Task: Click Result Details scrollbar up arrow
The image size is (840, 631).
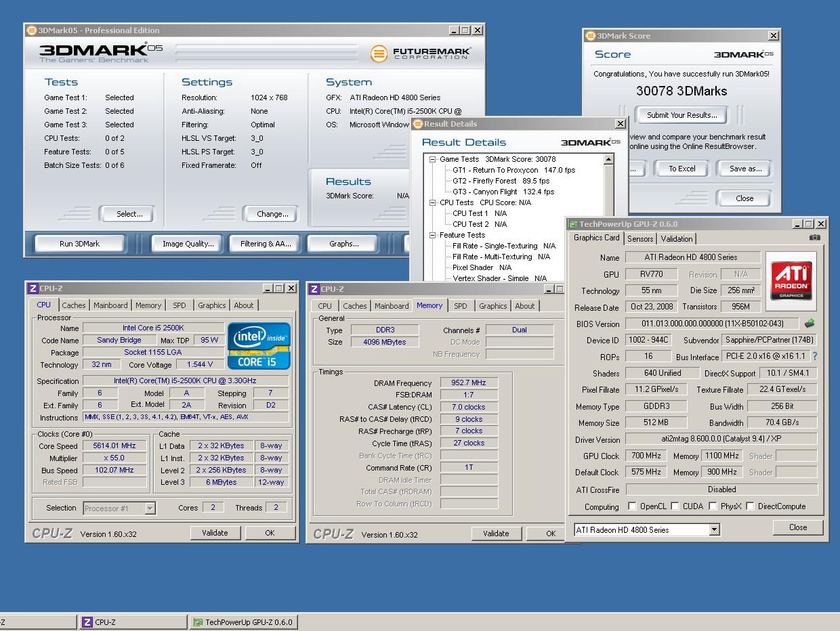Action: (608, 159)
